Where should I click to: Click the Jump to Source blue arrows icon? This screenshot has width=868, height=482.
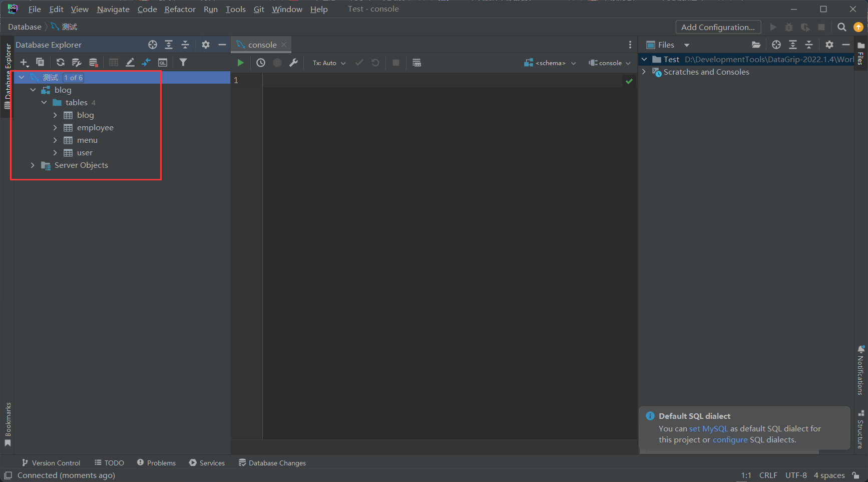coord(146,62)
